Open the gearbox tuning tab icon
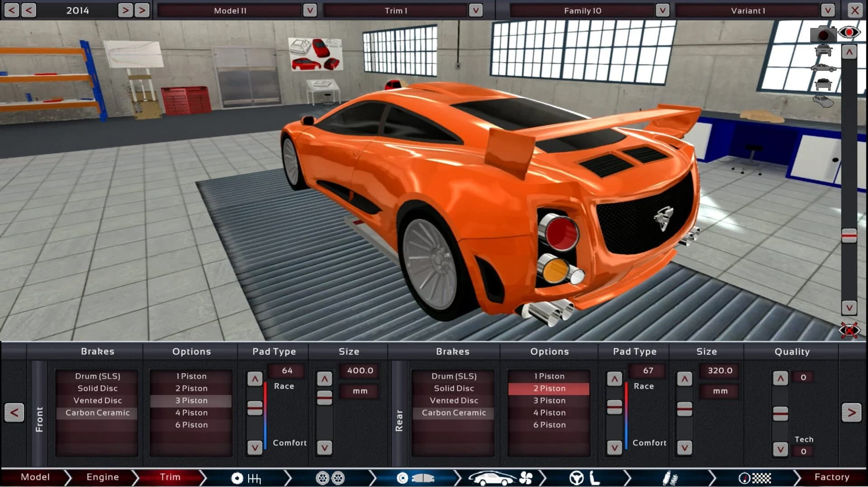Image resolution: width=868 pixels, height=487 pixels. (246, 478)
